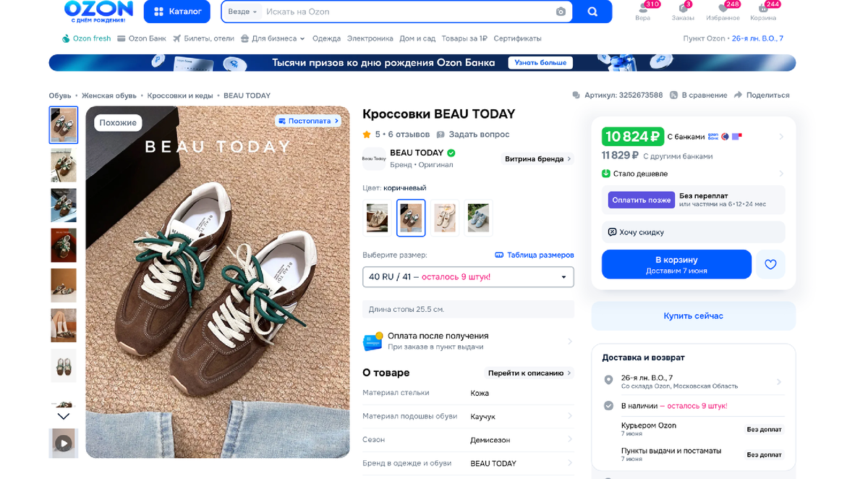Go to BEAU TODAY breadcrumb
The height and width of the screenshot is (479, 868).
247,96
